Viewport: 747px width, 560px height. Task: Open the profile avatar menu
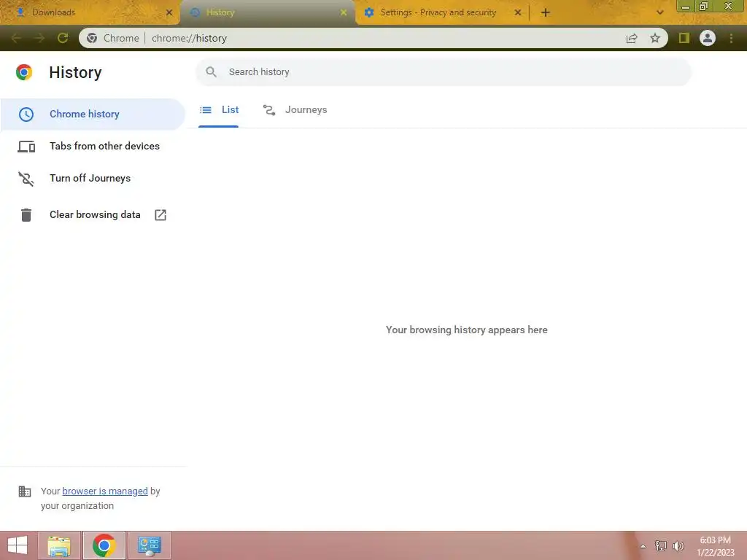(x=708, y=38)
